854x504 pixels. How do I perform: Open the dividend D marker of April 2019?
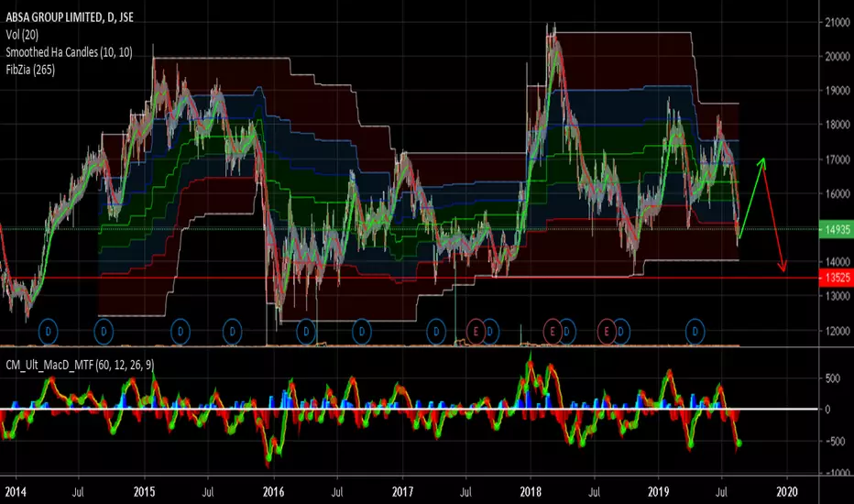tap(695, 332)
